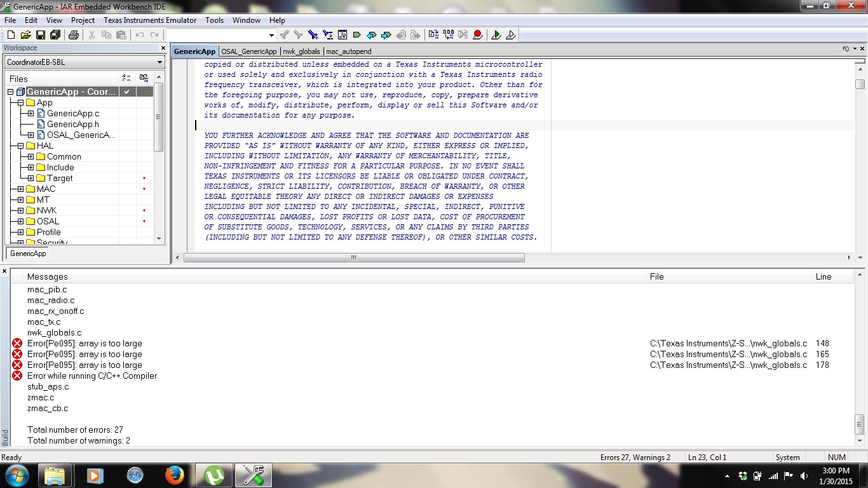Screen dimensions: 868x488
Task: Click the toolbar quick search input field
Action: [216, 35]
